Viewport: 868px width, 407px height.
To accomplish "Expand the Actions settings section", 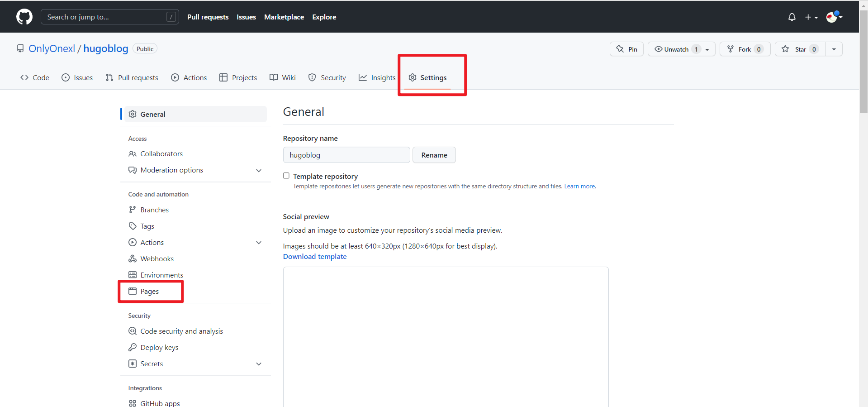I will pos(259,243).
